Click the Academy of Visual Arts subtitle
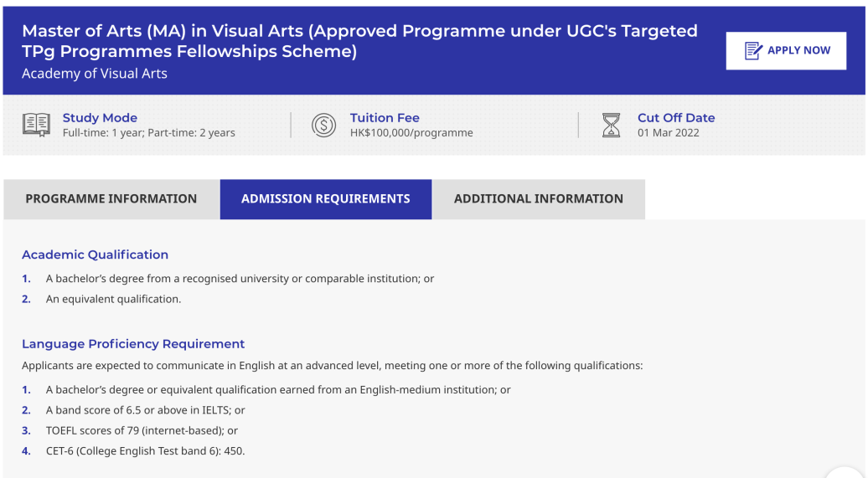Image resolution: width=868 pixels, height=478 pixels. pos(95,74)
